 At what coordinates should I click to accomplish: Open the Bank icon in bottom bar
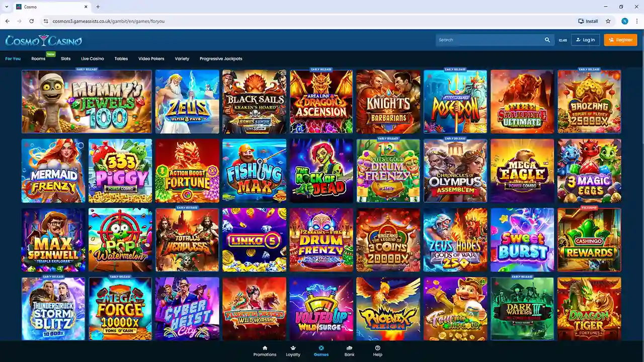349,348
